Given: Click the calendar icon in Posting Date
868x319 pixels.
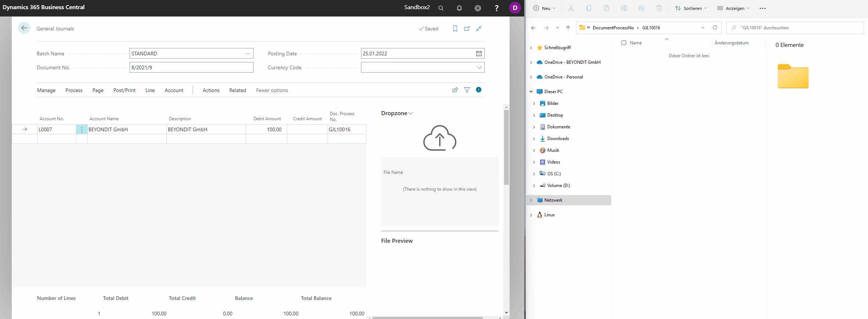Looking at the screenshot, I should [479, 54].
